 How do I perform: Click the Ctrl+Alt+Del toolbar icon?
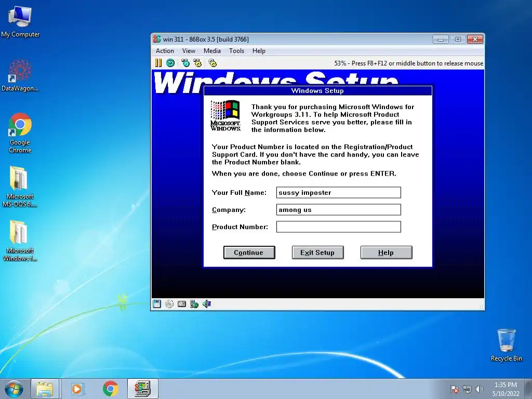185,63
